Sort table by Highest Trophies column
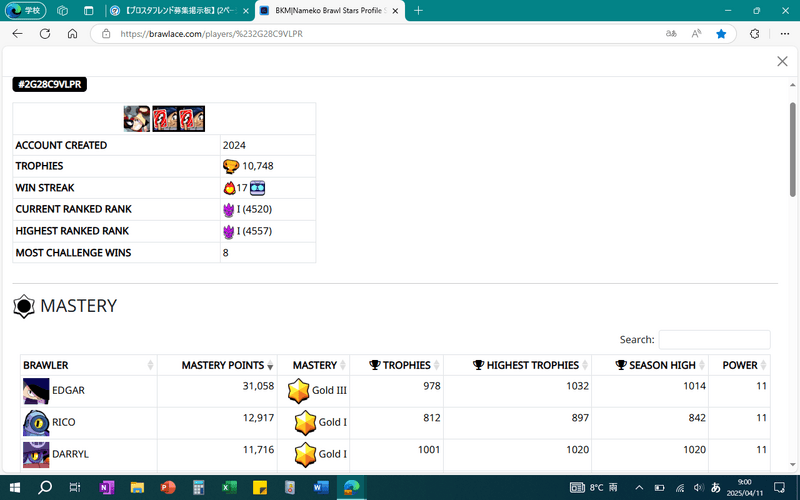 click(x=518, y=365)
